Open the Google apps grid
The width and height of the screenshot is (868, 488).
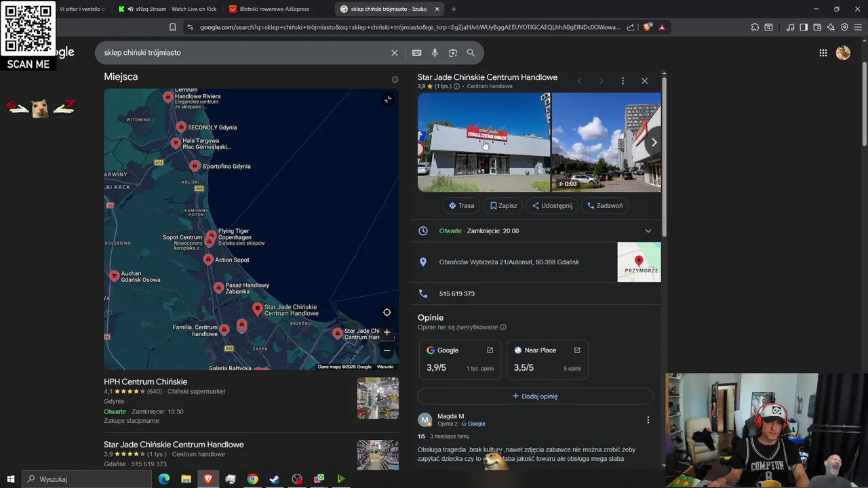coord(823,53)
